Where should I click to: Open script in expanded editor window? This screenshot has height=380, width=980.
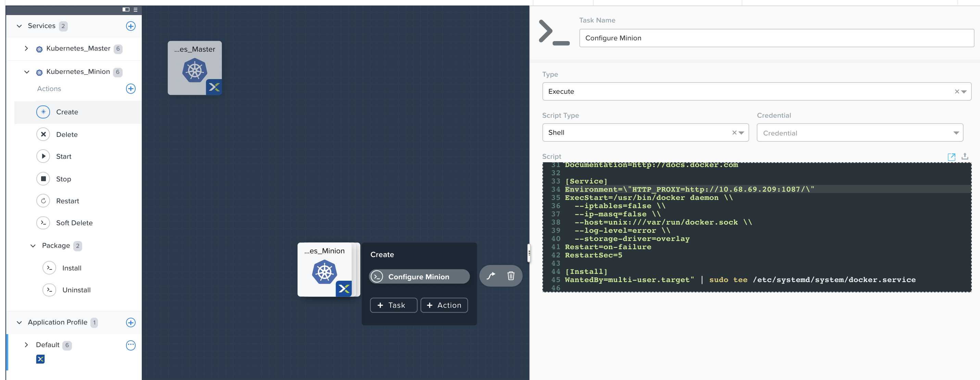(951, 157)
